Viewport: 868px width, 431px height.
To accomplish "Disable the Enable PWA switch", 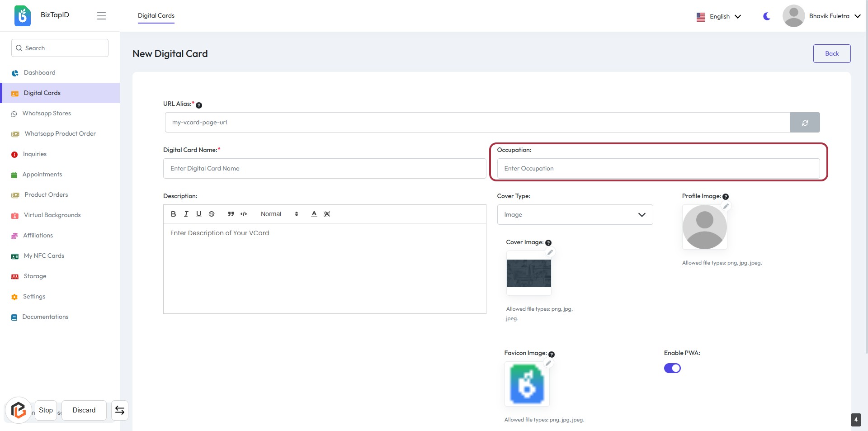I will [672, 368].
